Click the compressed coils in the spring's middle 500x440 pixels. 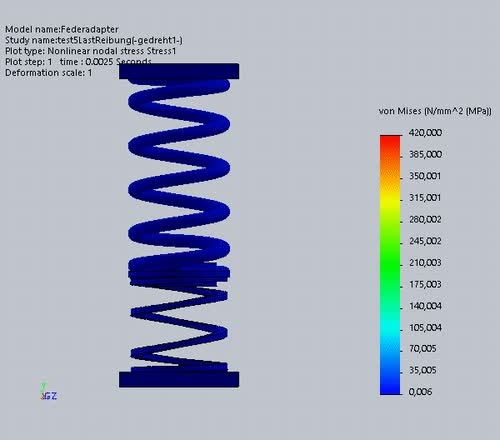(179, 274)
